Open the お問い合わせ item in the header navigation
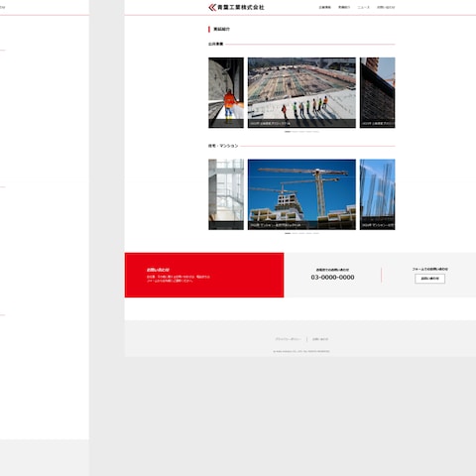Screen dimensions: 476x476 (386, 7)
